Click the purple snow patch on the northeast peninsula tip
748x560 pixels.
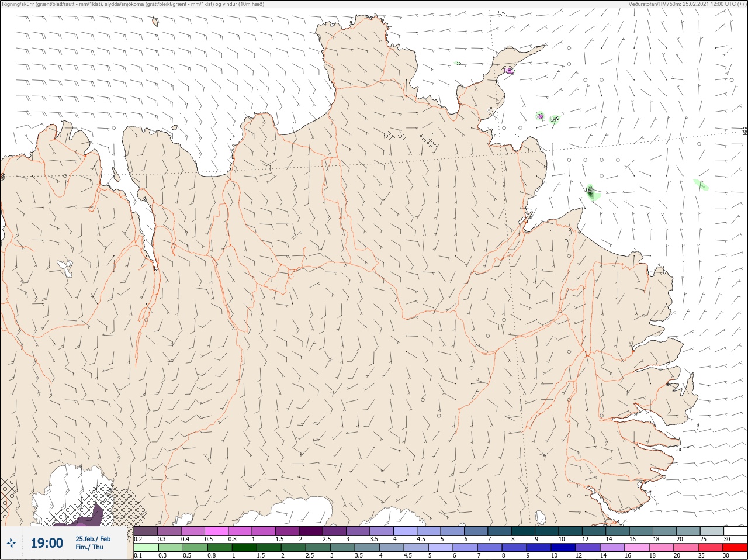click(x=509, y=71)
